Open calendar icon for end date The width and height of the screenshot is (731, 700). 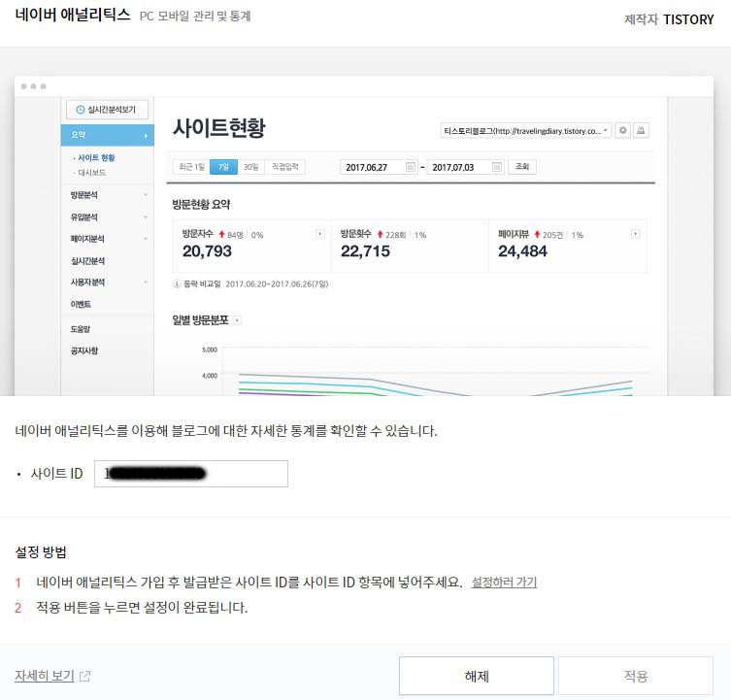pos(497,167)
